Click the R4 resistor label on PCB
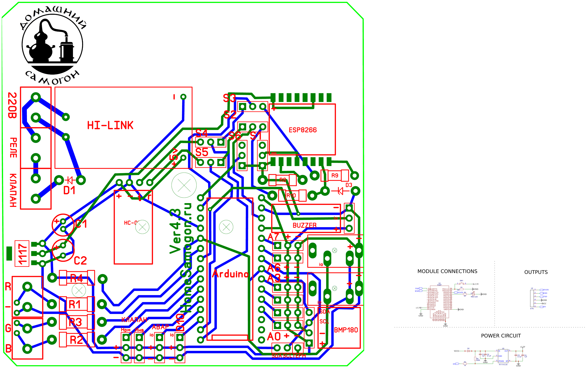The height and width of the screenshot is (369, 588). coord(76,278)
